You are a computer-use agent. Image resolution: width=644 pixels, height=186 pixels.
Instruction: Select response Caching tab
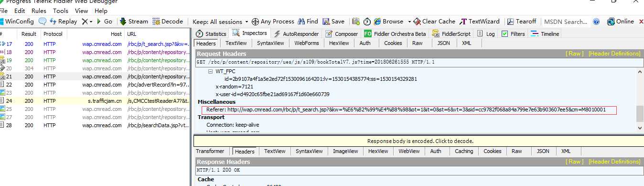click(463, 151)
